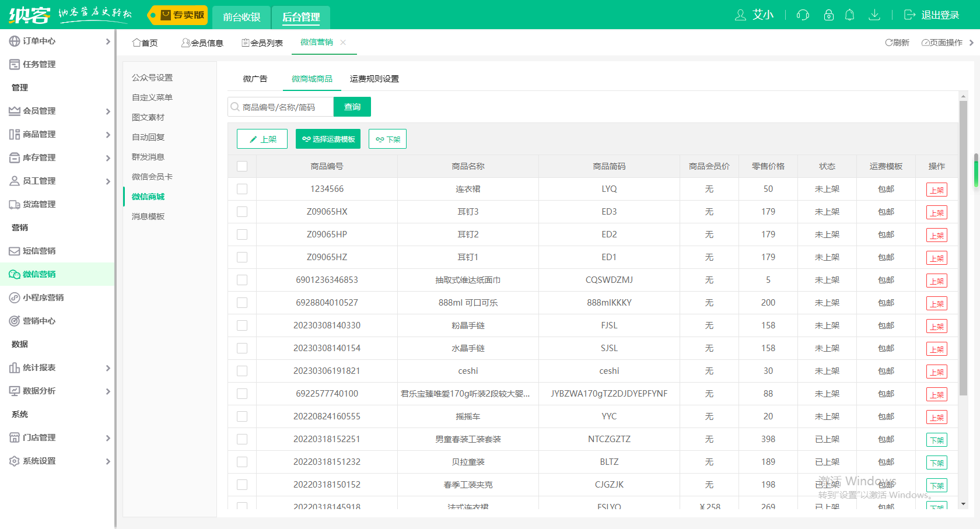Check the box for 摇摇车 row
The width and height of the screenshot is (980, 529).
[242, 416]
